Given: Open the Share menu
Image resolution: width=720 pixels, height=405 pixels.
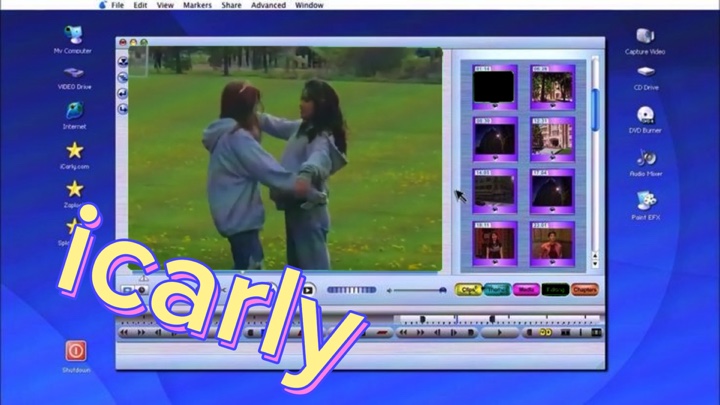Looking at the screenshot, I should [x=231, y=5].
